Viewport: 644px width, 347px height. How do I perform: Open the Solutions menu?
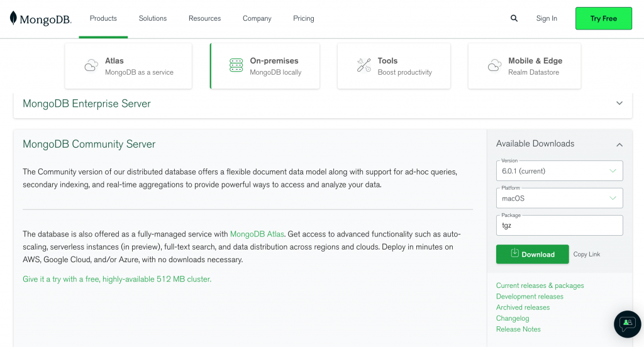[153, 18]
